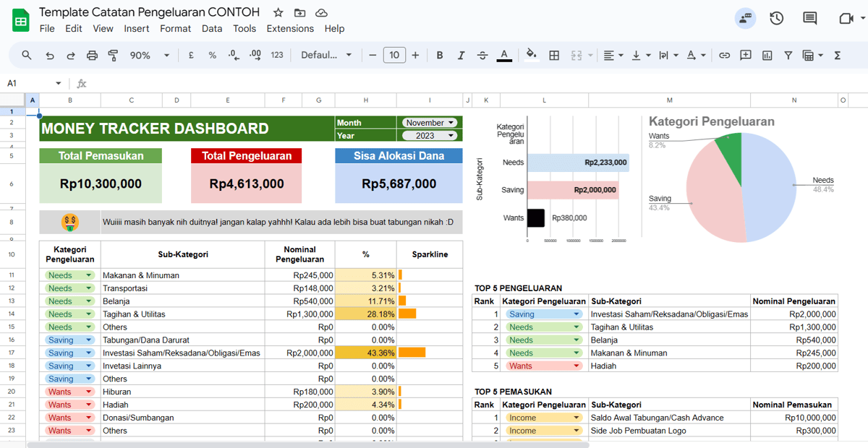Toggle bold formatting

(x=440, y=55)
